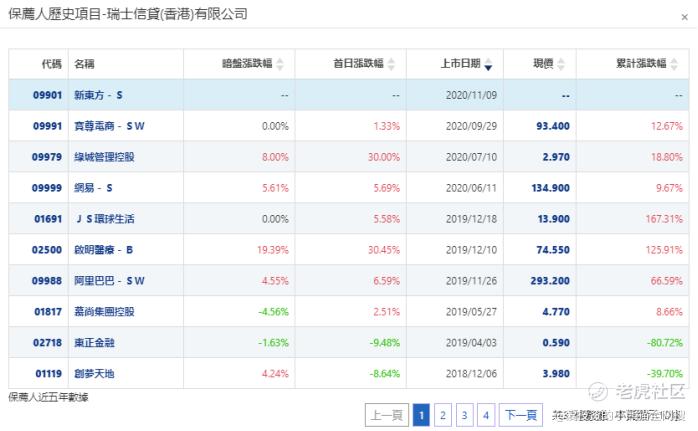Click listing date 2019/12/18
698x431 pixels.
point(471,219)
